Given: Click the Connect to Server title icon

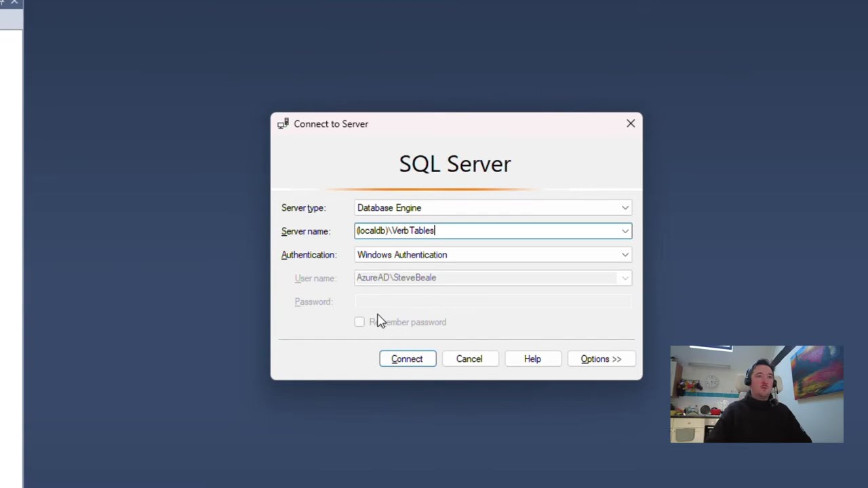Looking at the screenshot, I should coord(283,123).
